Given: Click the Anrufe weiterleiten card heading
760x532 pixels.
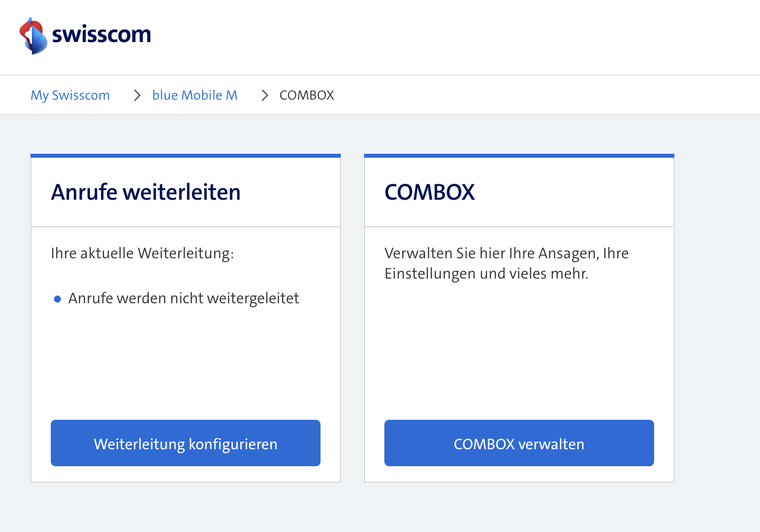Looking at the screenshot, I should click(x=146, y=192).
